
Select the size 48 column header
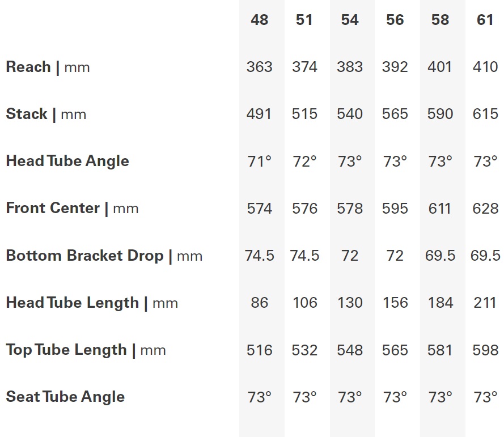[260, 20]
